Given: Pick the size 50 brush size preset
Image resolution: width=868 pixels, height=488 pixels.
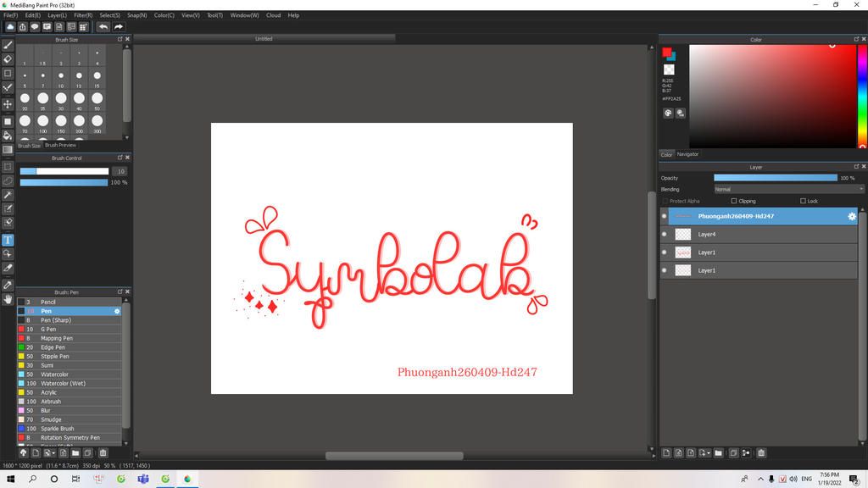Looking at the screenshot, I should pos(97,98).
